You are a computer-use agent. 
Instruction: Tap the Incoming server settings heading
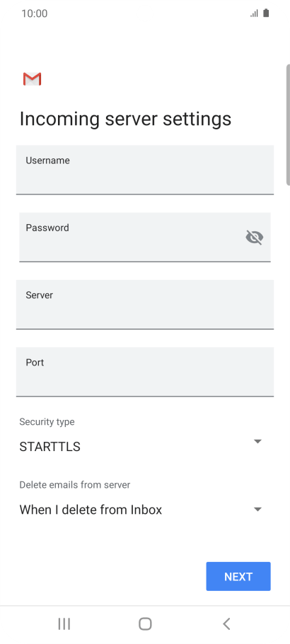125,119
